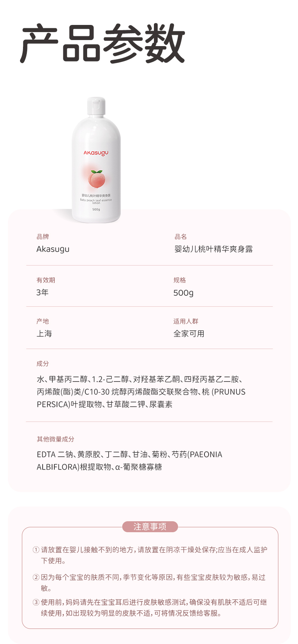Click the 成分 ingredients label
298x644 pixels.
coord(43,364)
